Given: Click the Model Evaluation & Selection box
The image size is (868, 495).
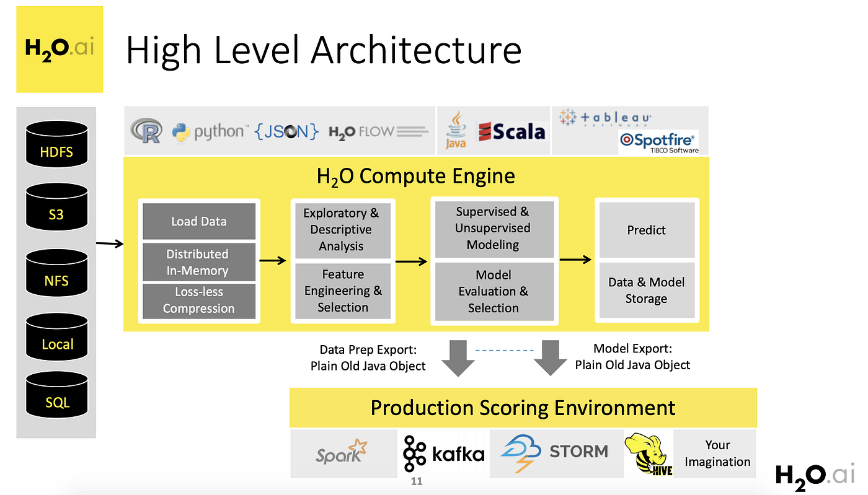Looking at the screenshot, I should pyautogui.click(x=494, y=291).
